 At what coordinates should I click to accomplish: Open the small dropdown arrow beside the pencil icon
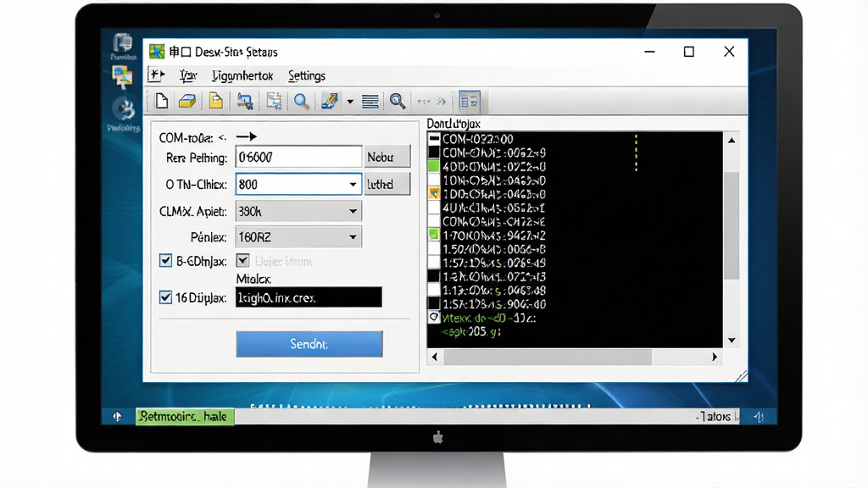[350, 102]
